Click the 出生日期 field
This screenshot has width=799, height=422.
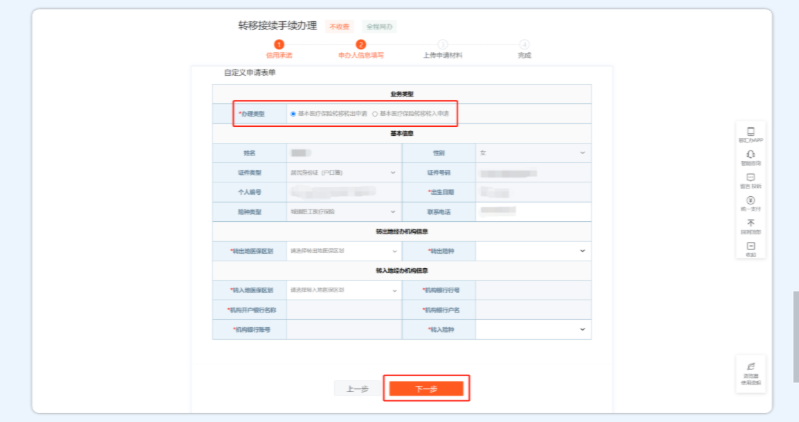click(x=534, y=192)
